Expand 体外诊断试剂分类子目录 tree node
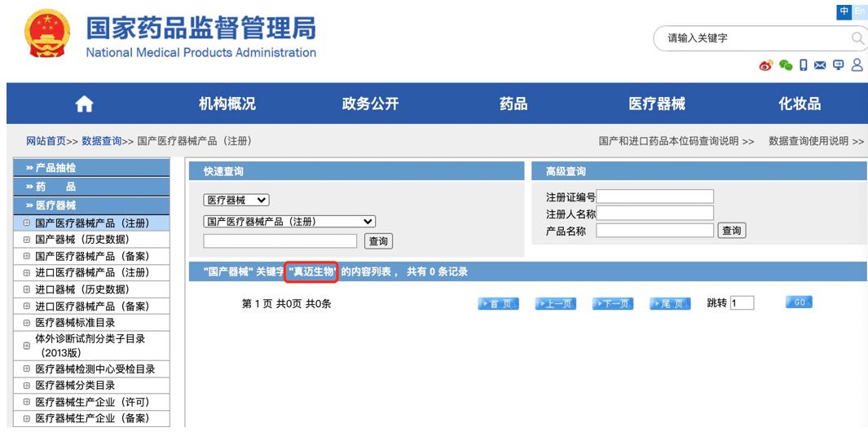The width and height of the screenshot is (868, 441). (x=27, y=346)
